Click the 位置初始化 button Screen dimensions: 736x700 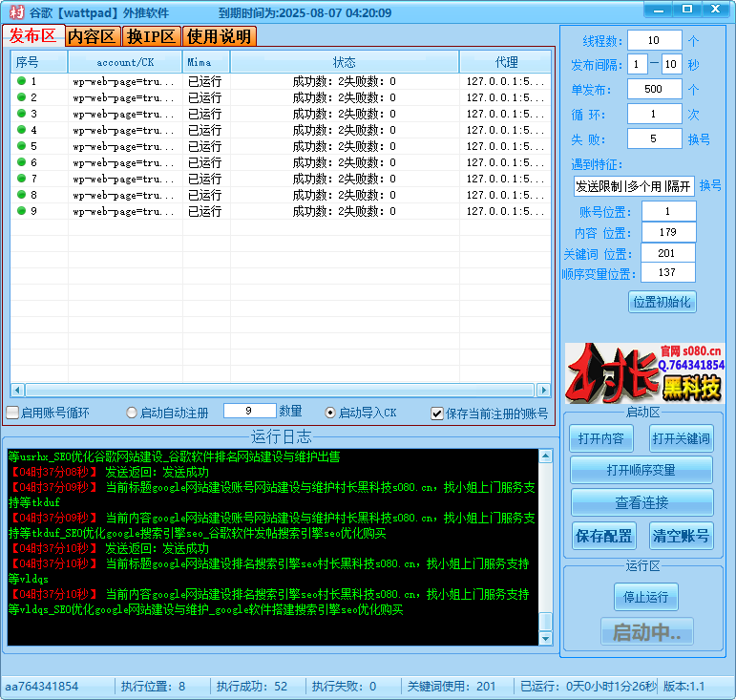(662, 302)
